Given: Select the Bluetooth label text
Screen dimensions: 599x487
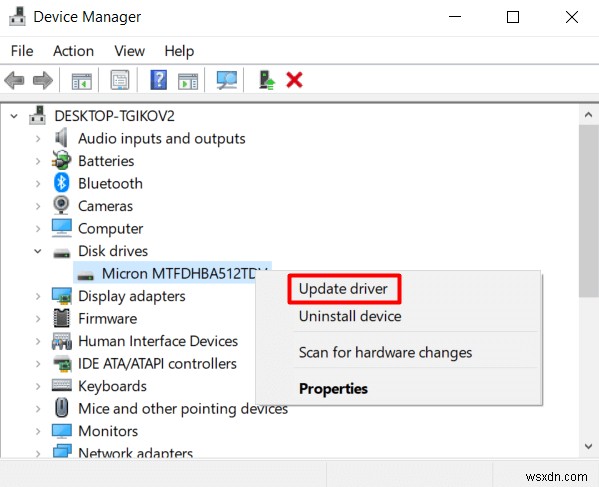Looking at the screenshot, I should coord(110,183).
